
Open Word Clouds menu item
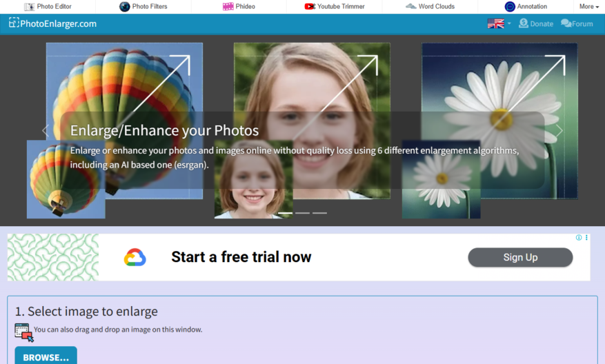coord(430,7)
